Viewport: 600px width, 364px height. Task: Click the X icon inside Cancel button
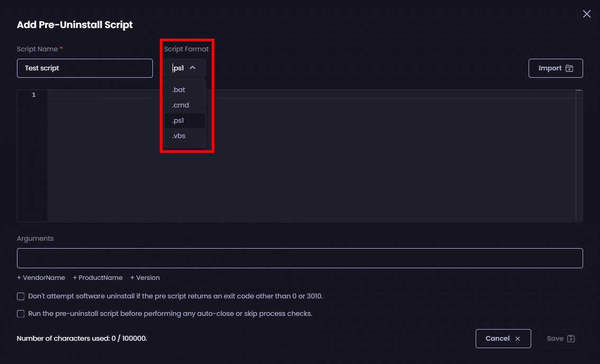pos(517,339)
